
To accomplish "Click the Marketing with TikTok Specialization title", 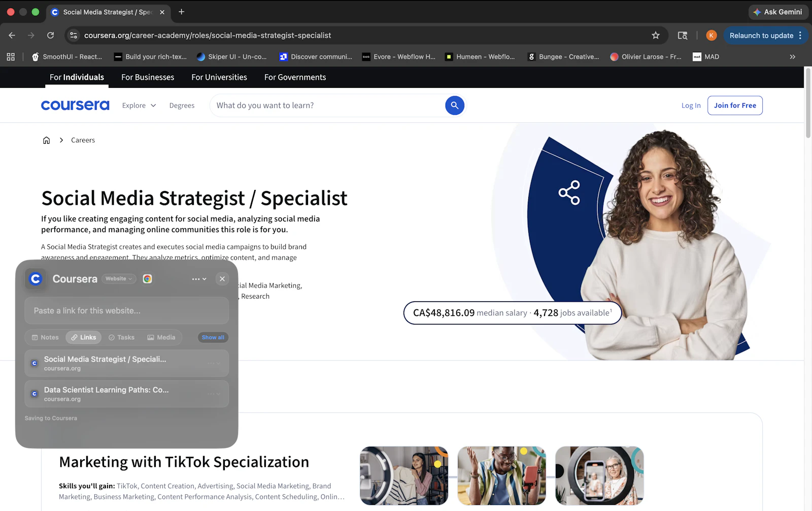I will [x=184, y=462].
